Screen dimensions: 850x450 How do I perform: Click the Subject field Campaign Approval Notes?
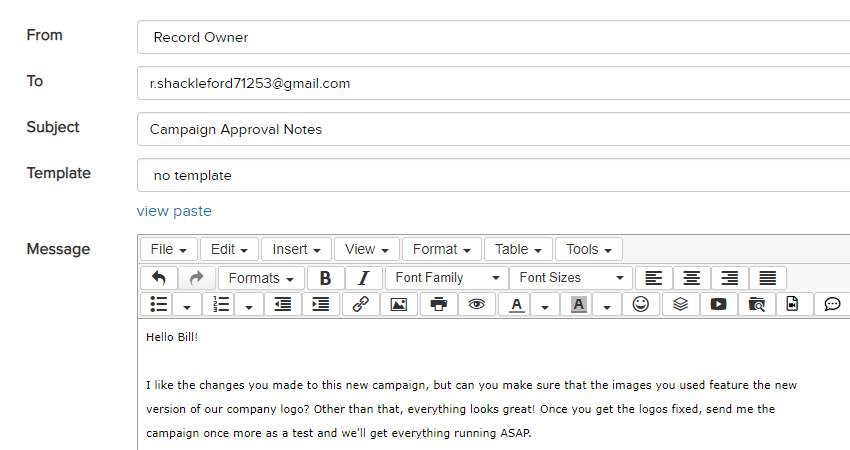tap(493, 129)
